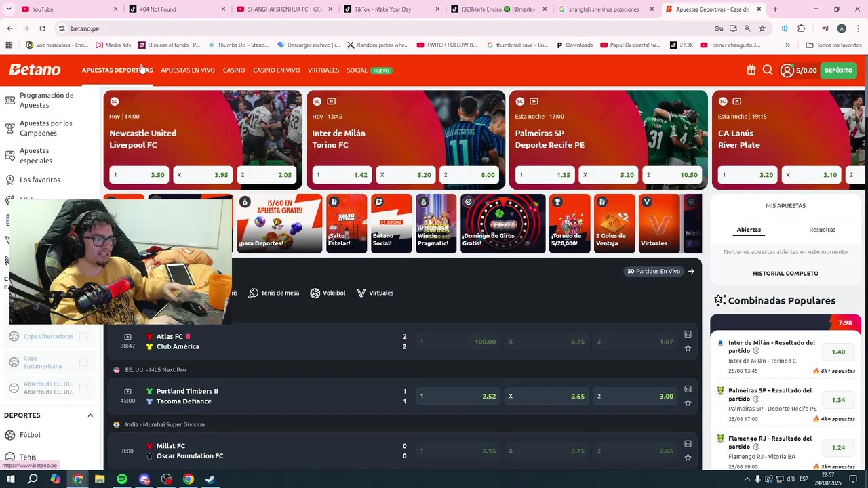Click live stream icon for Portland Timbers match
This screenshot has width=868, height=488.
(127, 391)
